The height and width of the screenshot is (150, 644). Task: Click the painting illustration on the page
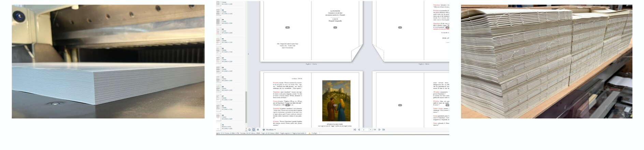pos(336,101)
